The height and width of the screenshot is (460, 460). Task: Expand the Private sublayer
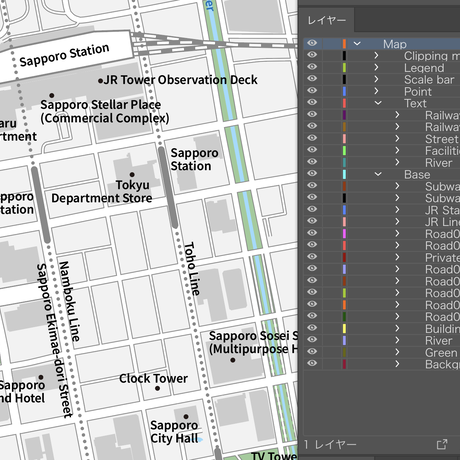click(397, 257)
